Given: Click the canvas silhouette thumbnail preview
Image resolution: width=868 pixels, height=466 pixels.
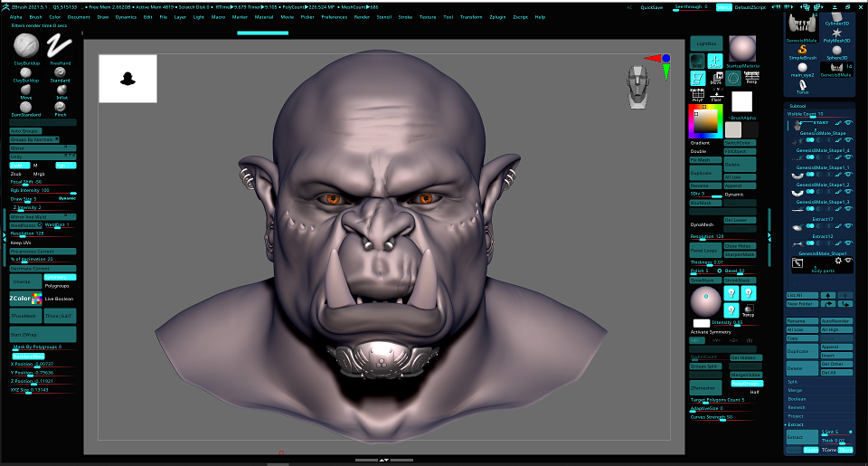Looking at the screenshot, I should click(x=127, y=79).
